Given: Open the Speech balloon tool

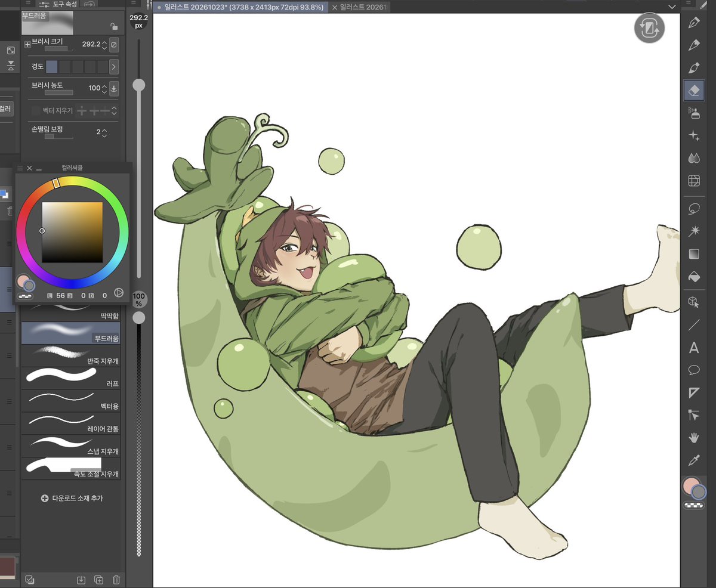Looking at the screenshot, I should (x=694, y=370).
